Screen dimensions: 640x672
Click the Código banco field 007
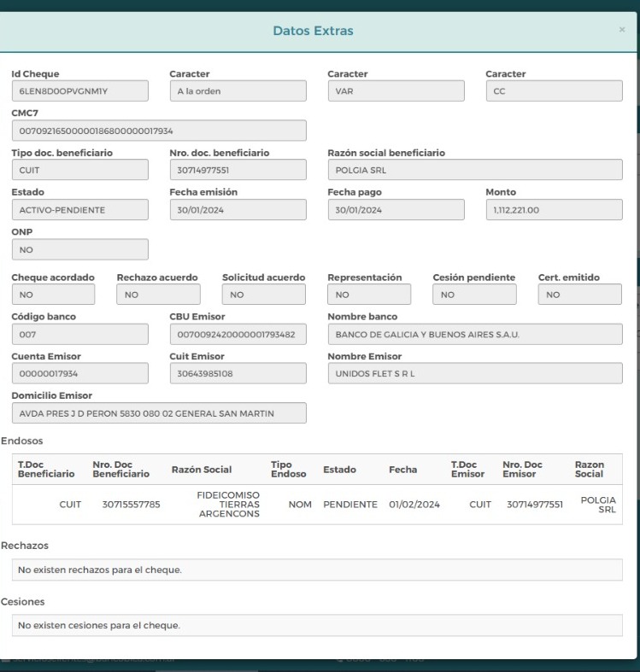coord(80,334)
